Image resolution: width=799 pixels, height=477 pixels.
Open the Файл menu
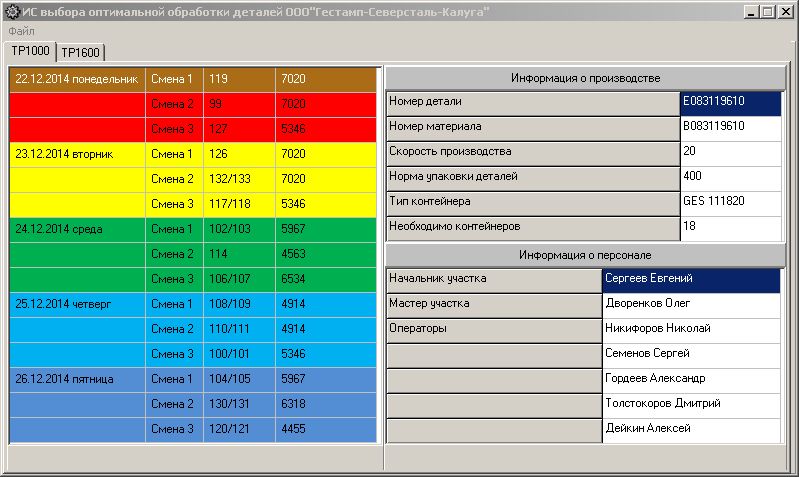(21, 31)
